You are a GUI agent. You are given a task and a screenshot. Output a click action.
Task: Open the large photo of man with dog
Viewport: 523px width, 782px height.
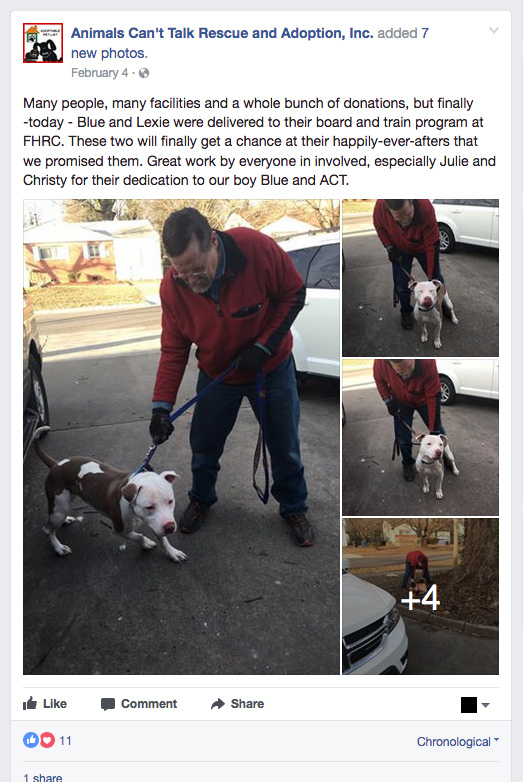coord(181,437)
